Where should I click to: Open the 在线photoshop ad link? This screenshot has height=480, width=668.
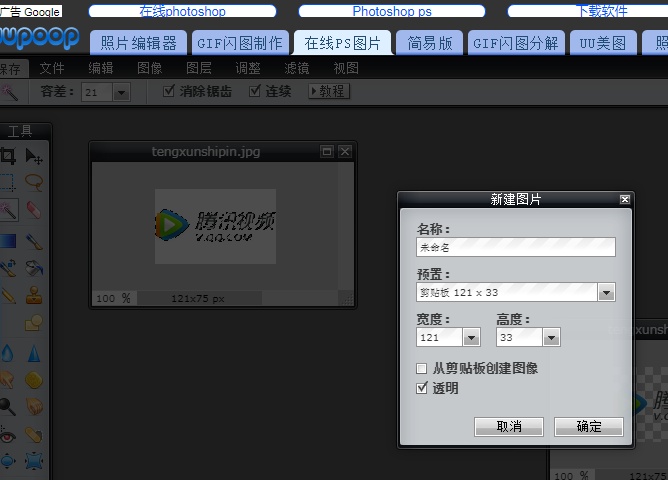coord(182,11)
